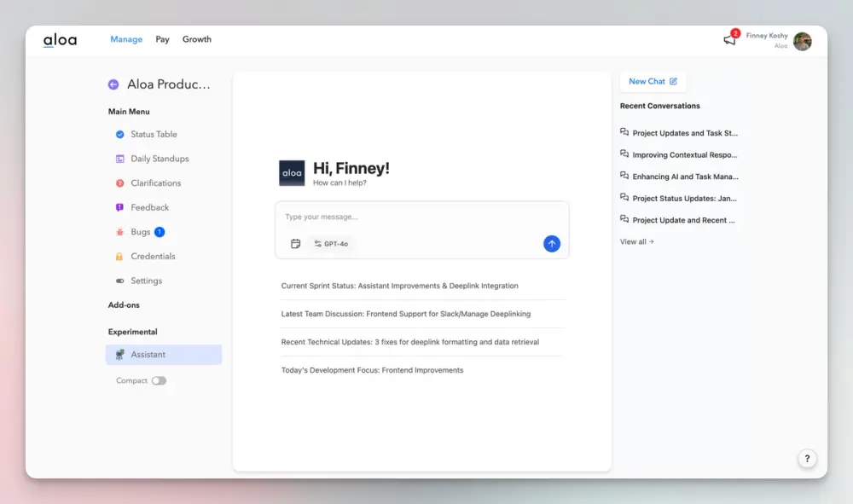Select Assistant in Experimental section
The image size is (853, 504).
[164, 355]
